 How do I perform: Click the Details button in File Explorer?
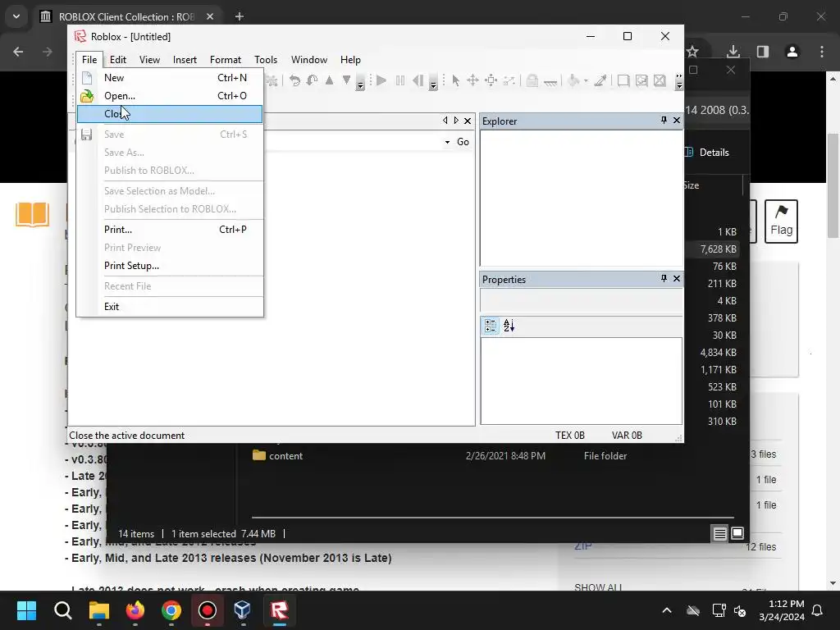click(708, 153)
